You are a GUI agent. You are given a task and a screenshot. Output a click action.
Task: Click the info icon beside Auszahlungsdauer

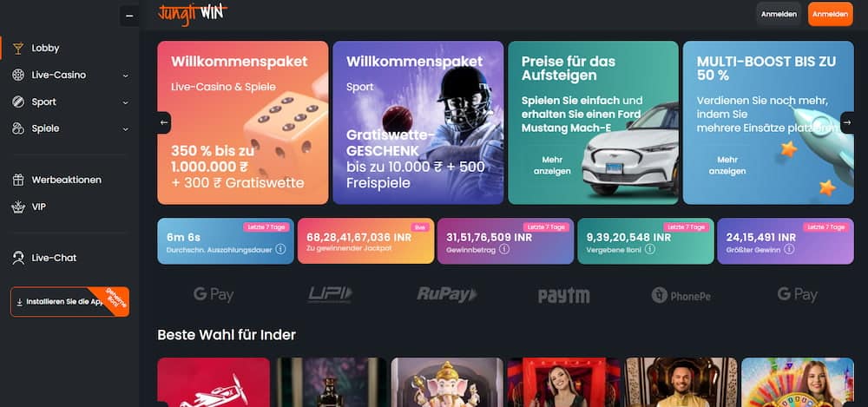pos(280,249)
